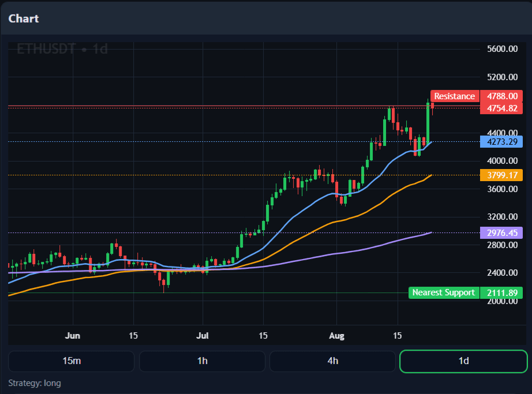532x394 pixels.
Task: Click the 4754.82 current price tag
Action: click(501, 108)
